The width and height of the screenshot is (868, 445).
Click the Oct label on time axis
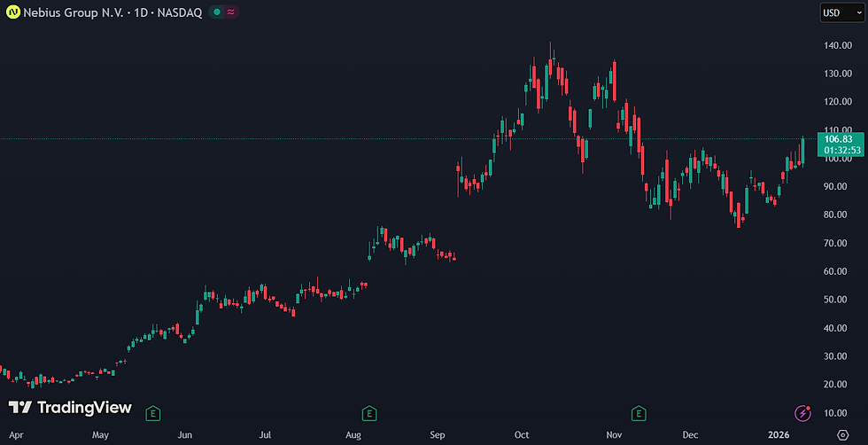(522, 435)
